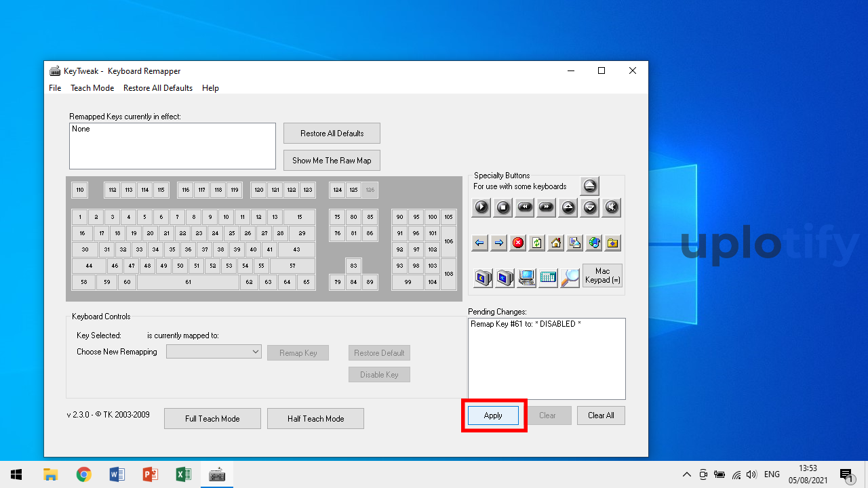
Task: Open the File menu
Action: pos(55,88)
